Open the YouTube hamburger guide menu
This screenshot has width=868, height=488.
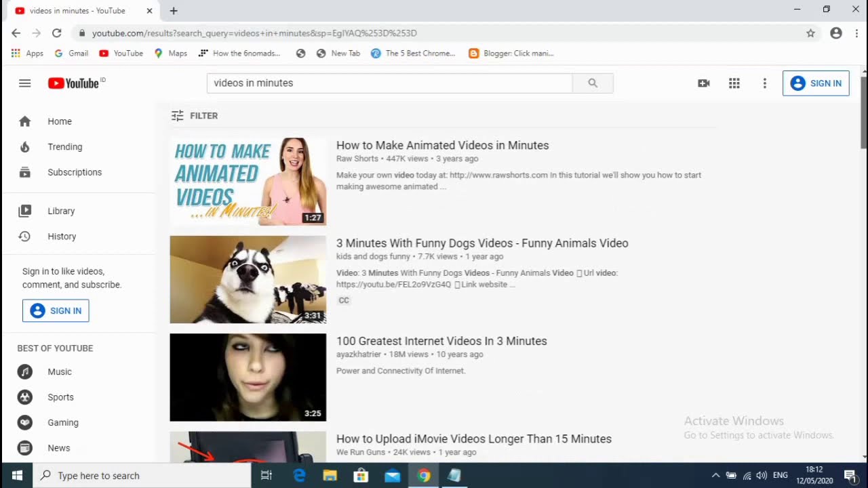point(25,83)
